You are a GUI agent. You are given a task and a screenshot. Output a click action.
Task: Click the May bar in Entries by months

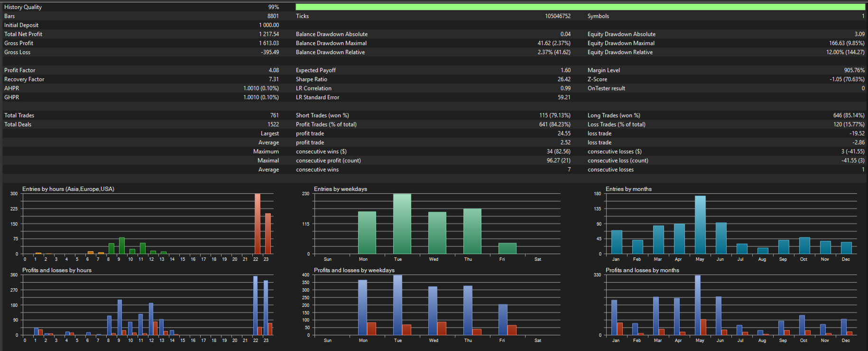[700, 225]
